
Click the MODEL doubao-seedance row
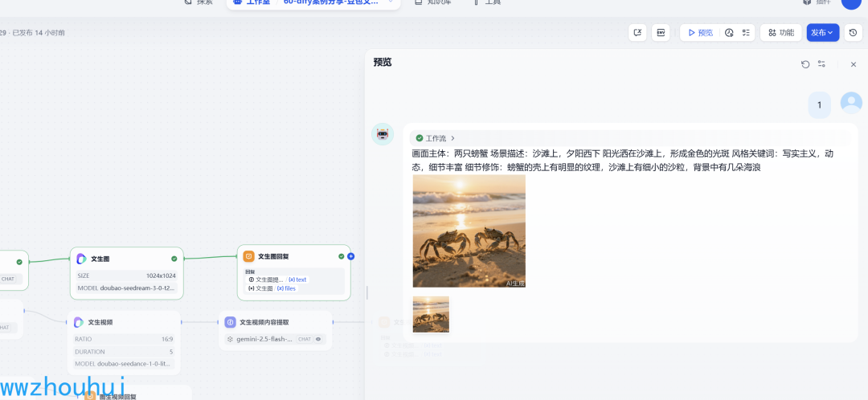pyautogui.click(x=124, y=364)
